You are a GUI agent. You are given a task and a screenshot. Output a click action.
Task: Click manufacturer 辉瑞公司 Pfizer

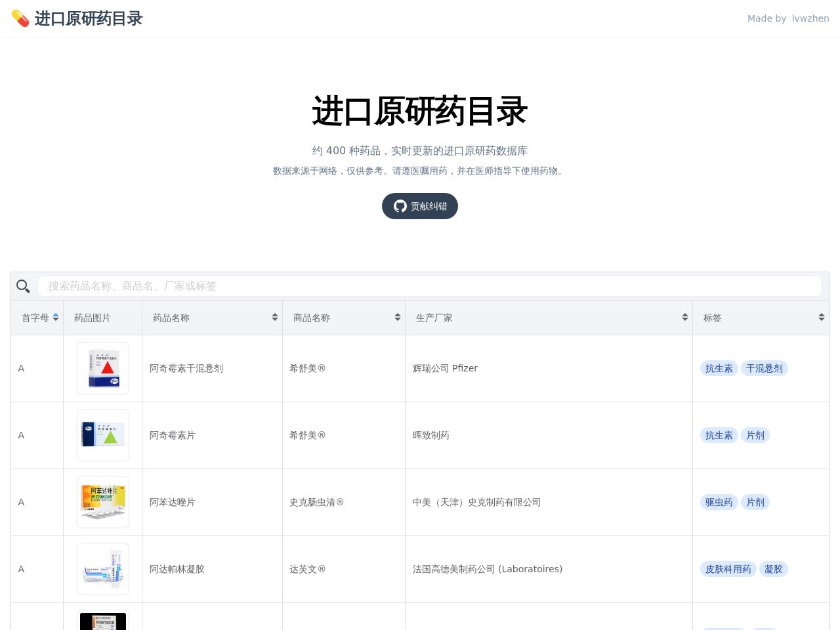coord(445,368)
